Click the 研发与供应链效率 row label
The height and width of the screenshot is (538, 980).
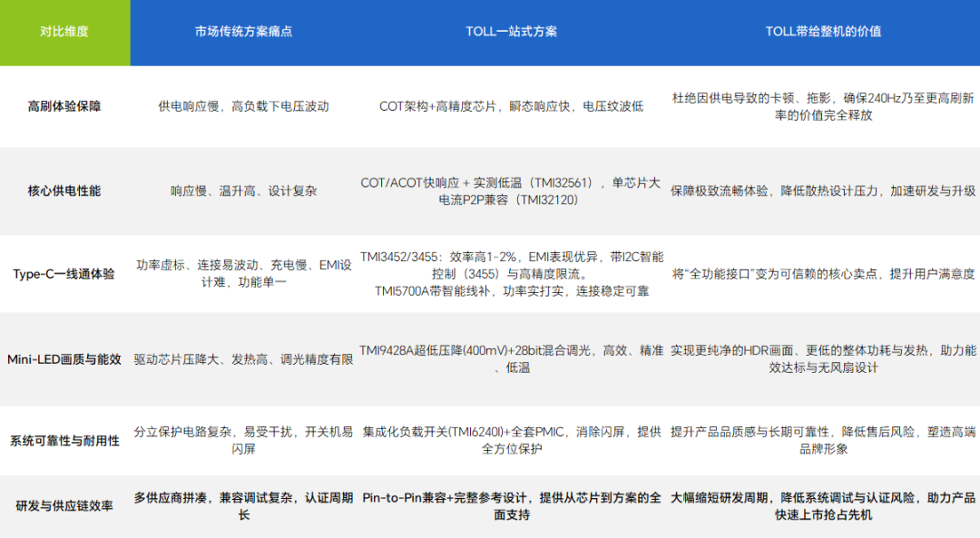(x=64, y=506)
